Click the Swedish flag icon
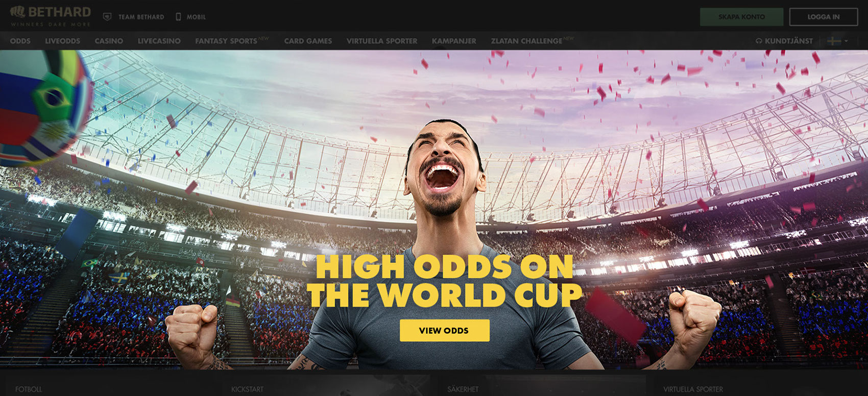 [833, 41]
